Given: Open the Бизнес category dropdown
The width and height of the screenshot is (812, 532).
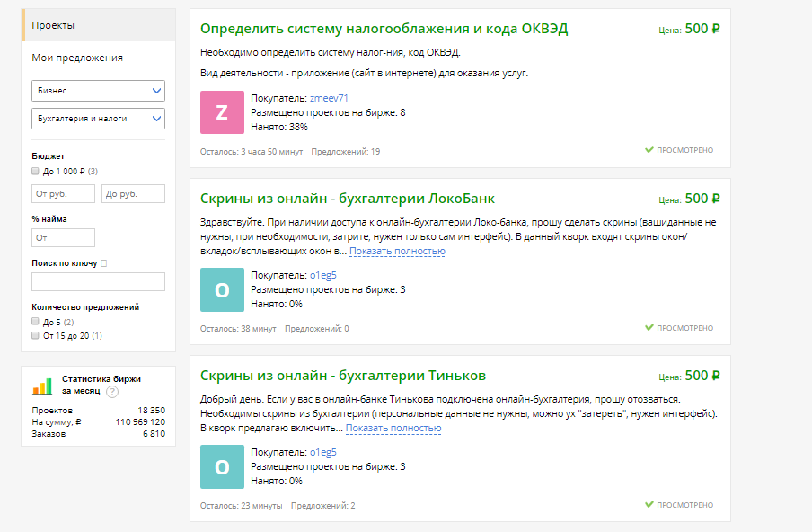Looking at the screenshot, I should coord(99,91).
